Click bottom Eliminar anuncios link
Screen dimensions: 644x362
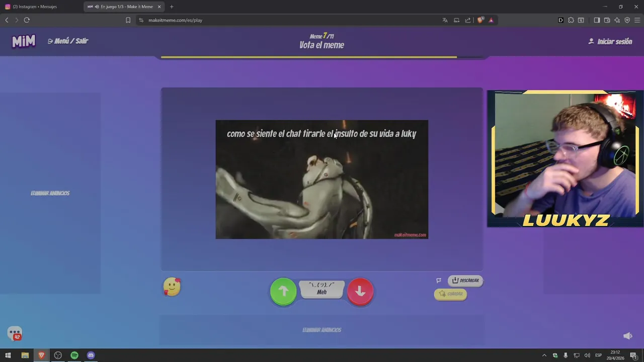tap(322, 330)
